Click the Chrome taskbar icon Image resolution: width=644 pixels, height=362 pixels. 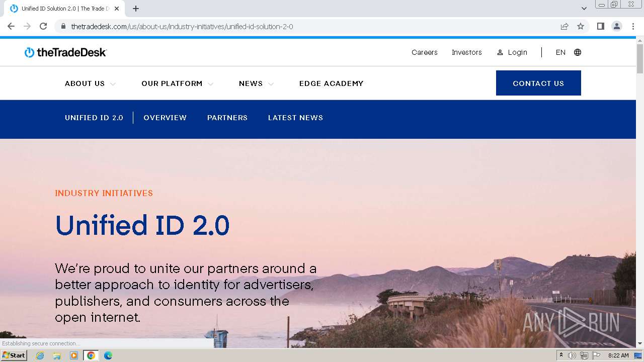click(x=91, y=355)
